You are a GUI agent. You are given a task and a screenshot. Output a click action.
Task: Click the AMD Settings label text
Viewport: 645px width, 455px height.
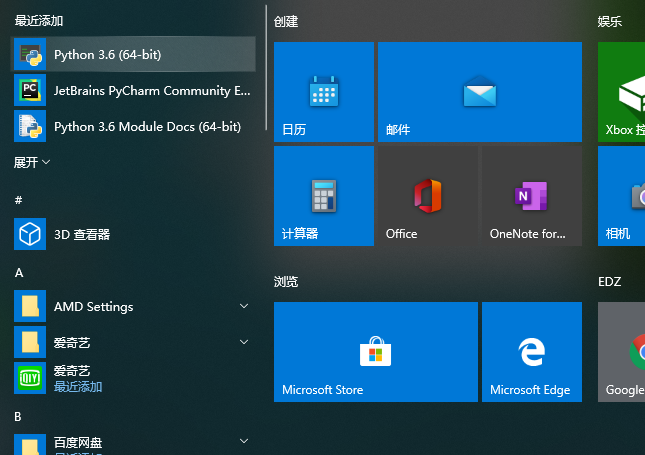click(93, 306)
